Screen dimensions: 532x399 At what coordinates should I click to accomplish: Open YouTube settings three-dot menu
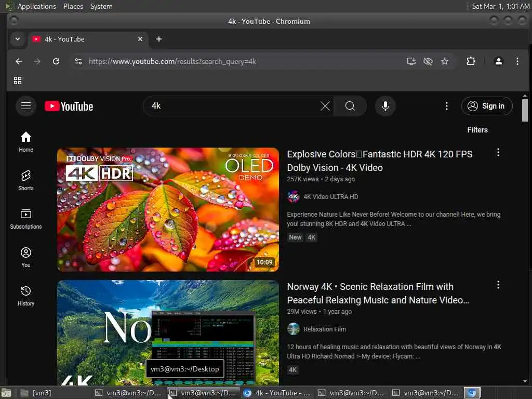pyautogui.click(x=446, y=106)
